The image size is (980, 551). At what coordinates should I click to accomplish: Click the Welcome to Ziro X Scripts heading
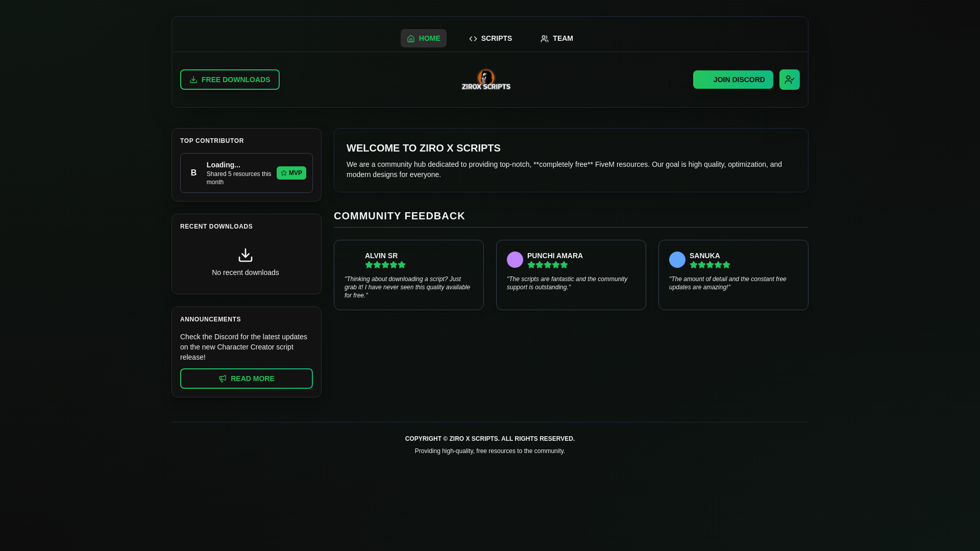coord(424,148)
